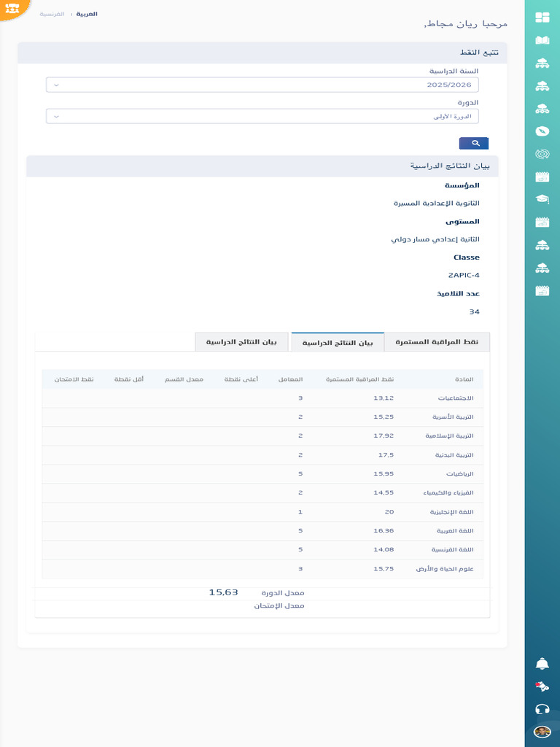Image resolution: width=560 pixels, height=747 pixels.
Task: Click الثانوية الإعدادية المسيرة school name
Action: tap(436, 204)
